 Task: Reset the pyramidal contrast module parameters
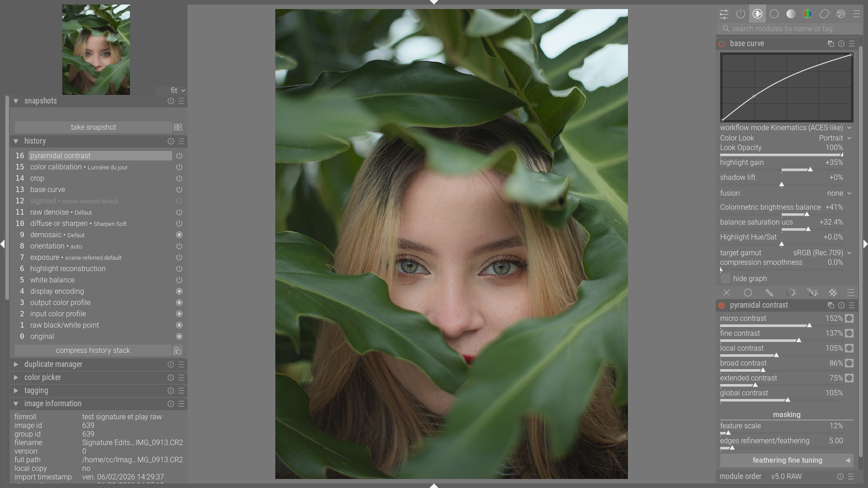[x=841, y=305]
